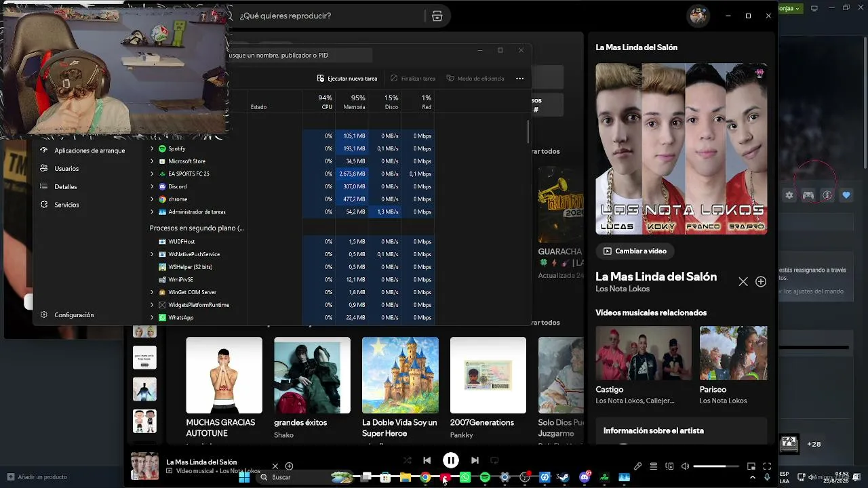Open Task Manager three-dot more options
868x488 pixels.
pyautogui.click(x=519, y=79)
